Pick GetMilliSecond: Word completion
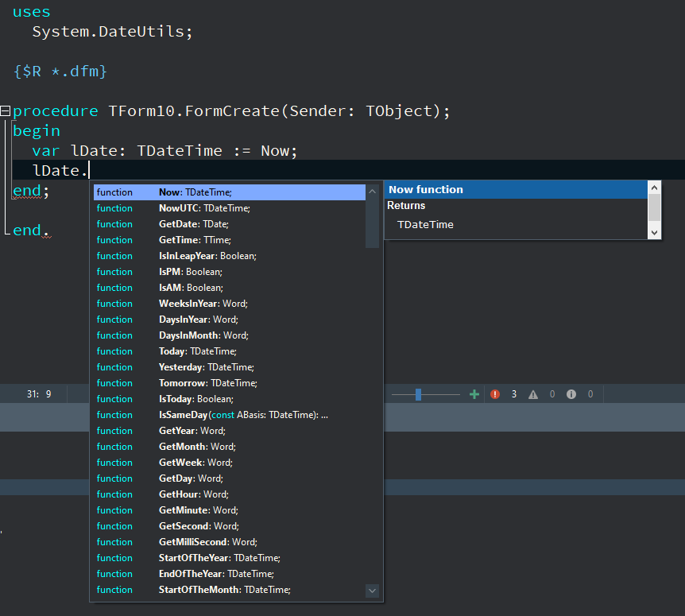The height and width of the screenshot is (616, 685). (230, 542)
